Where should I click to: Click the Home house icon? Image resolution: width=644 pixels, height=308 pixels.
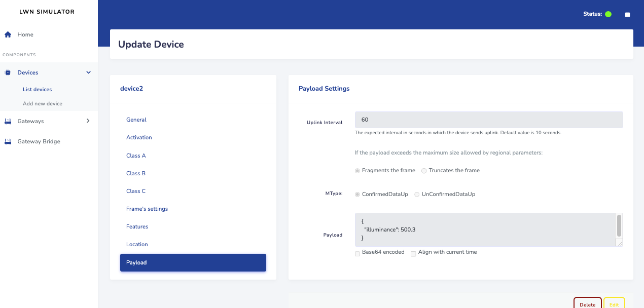8,34
